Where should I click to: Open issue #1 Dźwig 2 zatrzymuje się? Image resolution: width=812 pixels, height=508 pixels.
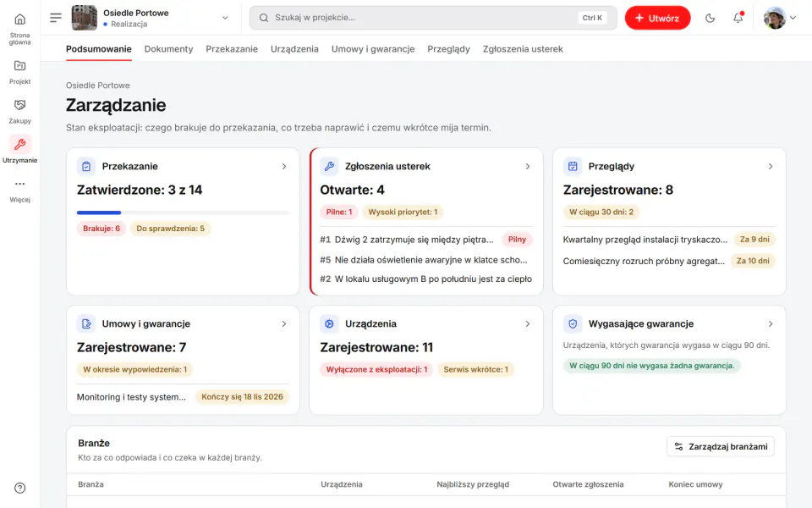407,240
